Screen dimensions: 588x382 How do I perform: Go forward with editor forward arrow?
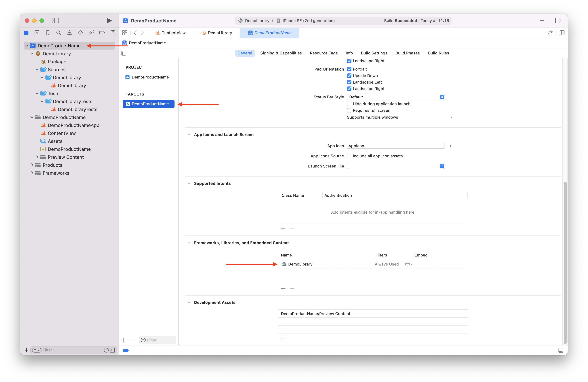(x=142, y=33)
